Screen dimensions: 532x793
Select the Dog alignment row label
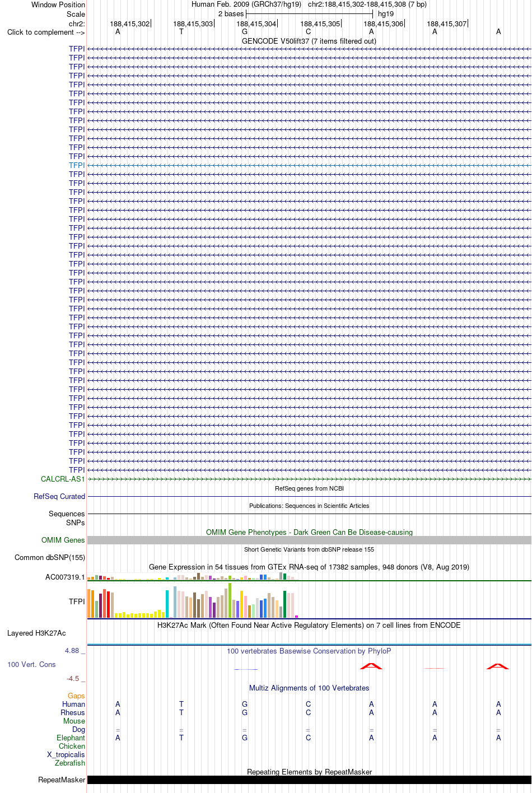pos(78,729)
